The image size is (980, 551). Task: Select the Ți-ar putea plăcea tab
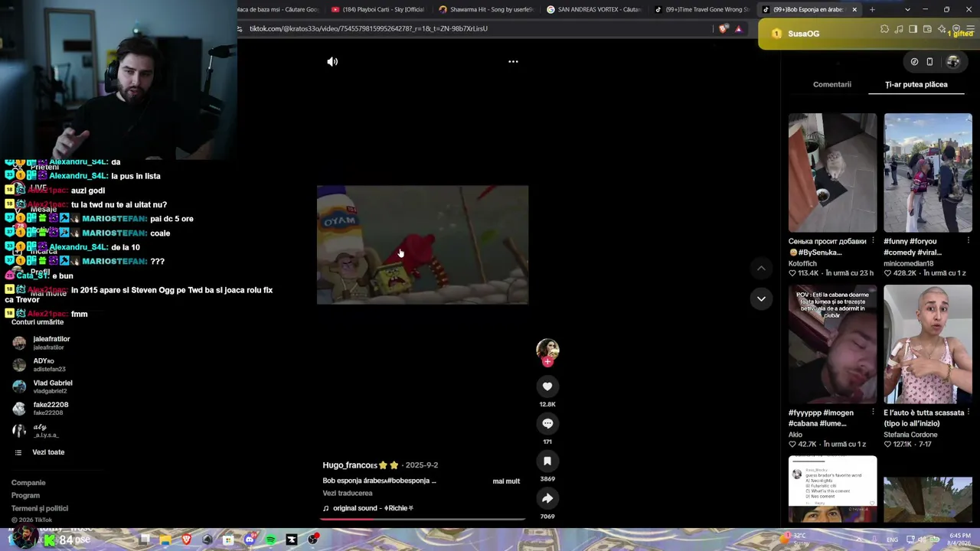[x=916, y=84]
